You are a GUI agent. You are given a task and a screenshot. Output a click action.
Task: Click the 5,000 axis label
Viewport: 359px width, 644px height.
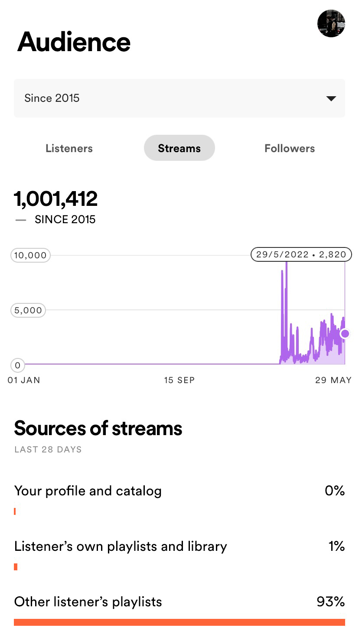tap(28, 310)
